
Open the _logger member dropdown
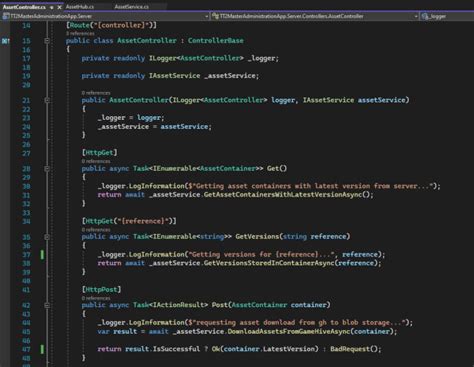coord(447,16)
